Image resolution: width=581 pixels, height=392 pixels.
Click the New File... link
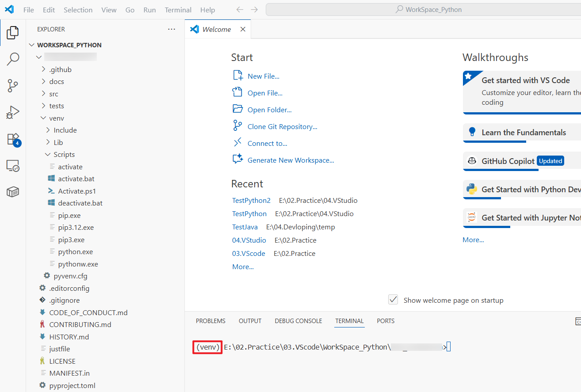point(264,76)
